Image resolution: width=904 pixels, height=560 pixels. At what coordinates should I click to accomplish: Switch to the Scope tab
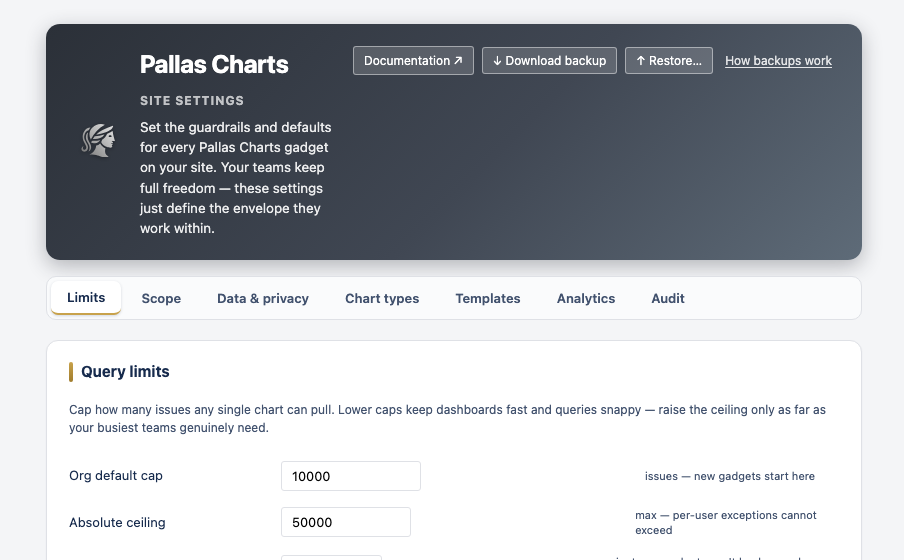click(161, 298)
